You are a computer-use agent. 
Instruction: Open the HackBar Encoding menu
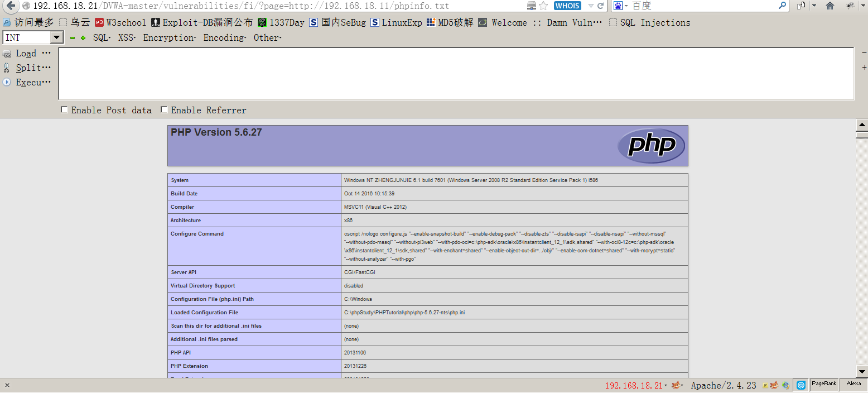pyautogui.click(x=225, y=37)
